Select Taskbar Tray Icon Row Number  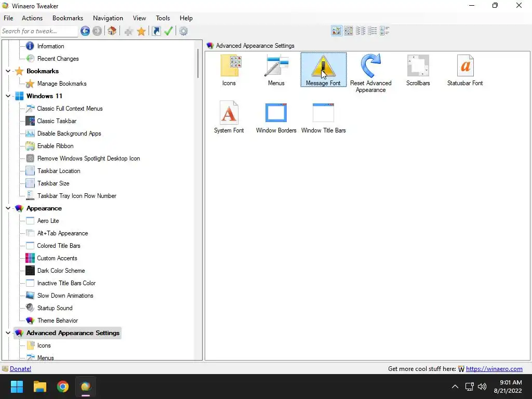77,196
